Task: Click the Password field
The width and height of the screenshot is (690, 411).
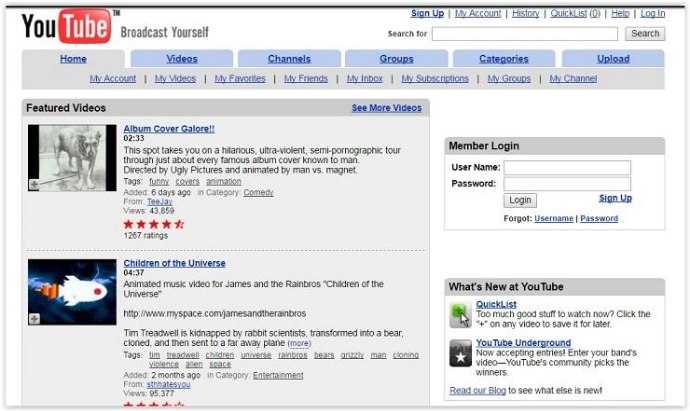Action: (567, 184)
